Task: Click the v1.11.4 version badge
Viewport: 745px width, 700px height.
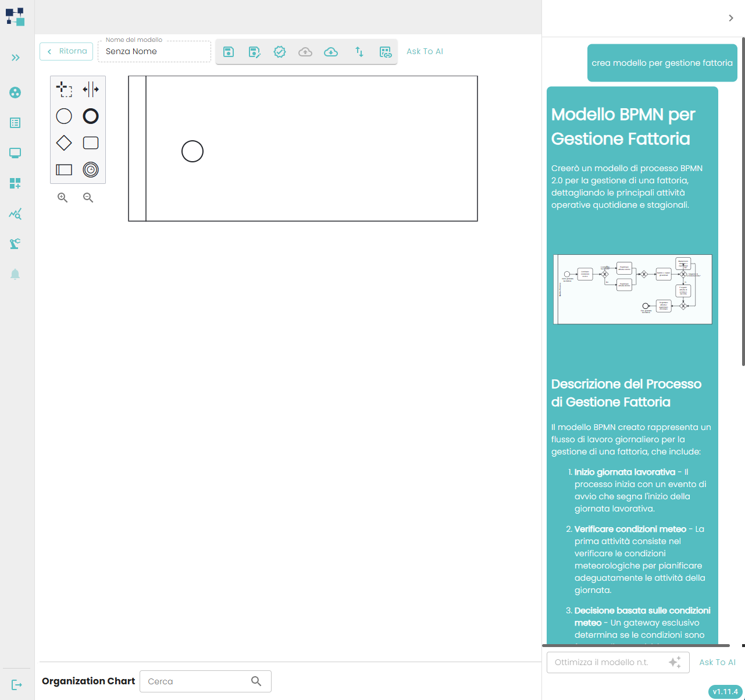Action: click(x=725, y=692)
